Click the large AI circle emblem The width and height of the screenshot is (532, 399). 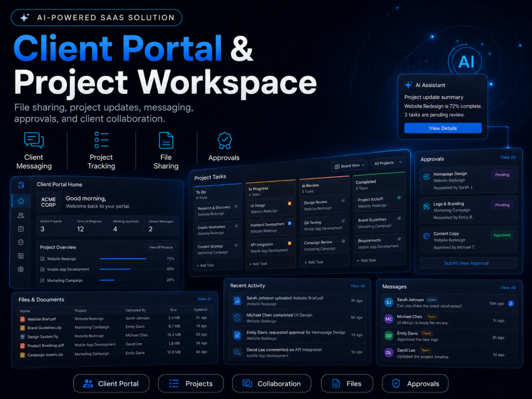[466, 62]
